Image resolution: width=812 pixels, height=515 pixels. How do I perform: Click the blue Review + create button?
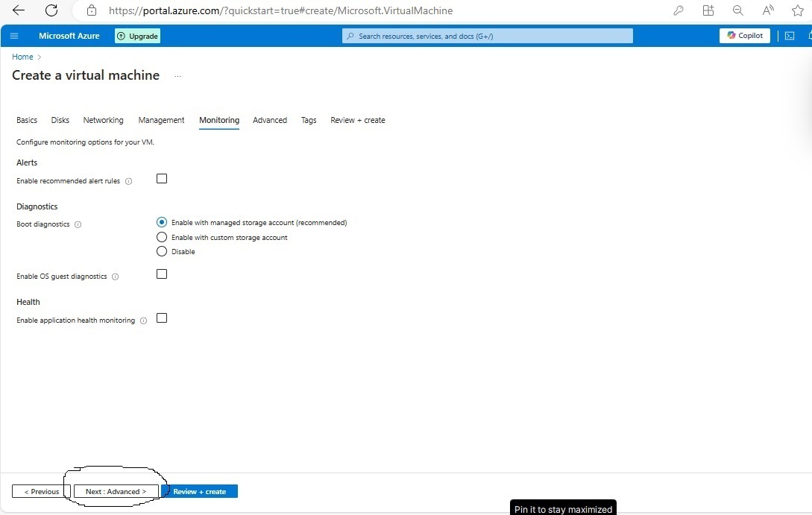(x=199, y=491)
